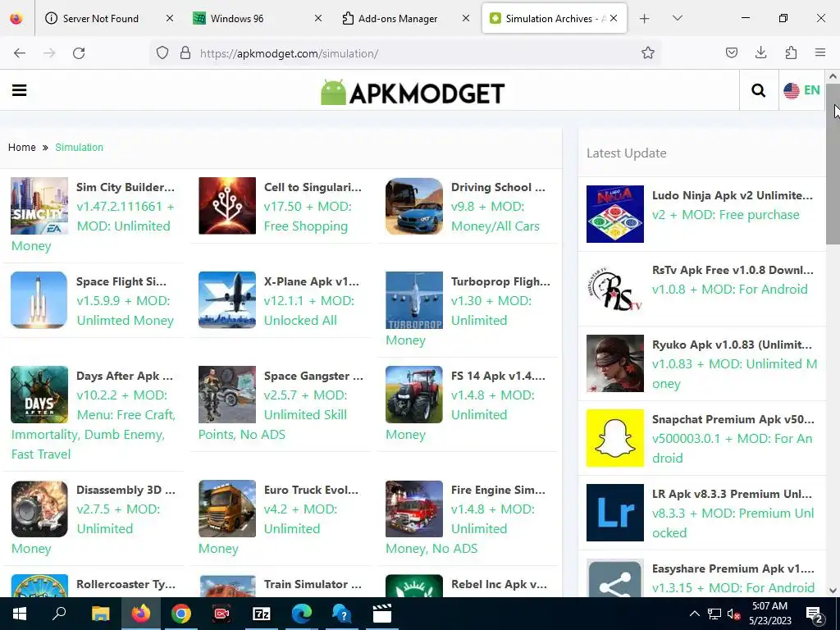Open Microsoft Edge from taskbar
840x630 pixels.
pos(302,614)
